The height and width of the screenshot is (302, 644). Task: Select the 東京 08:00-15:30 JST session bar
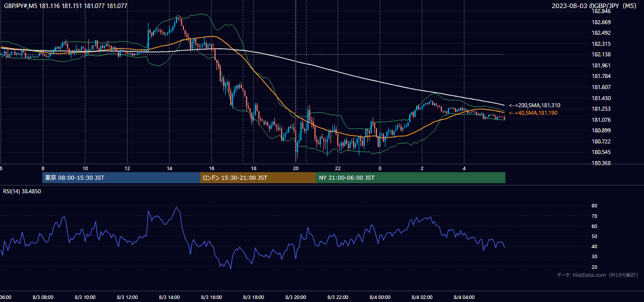click(x=121, y=178)
